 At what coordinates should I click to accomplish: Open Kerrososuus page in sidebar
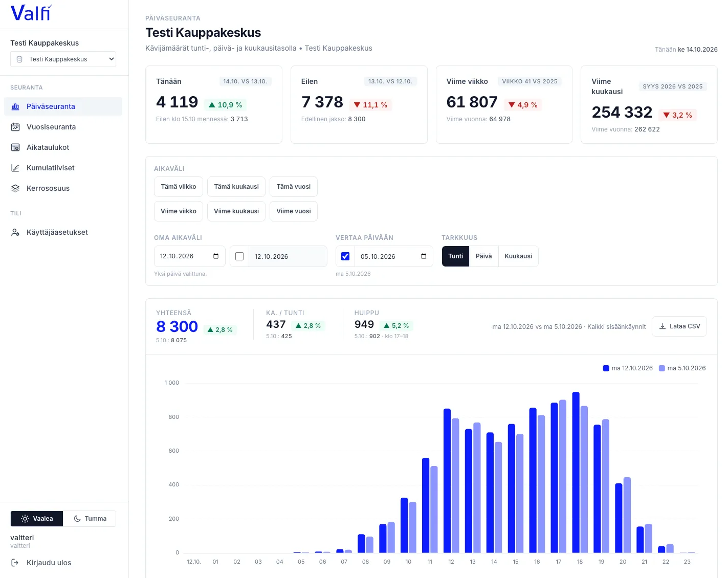click(63, 188)
